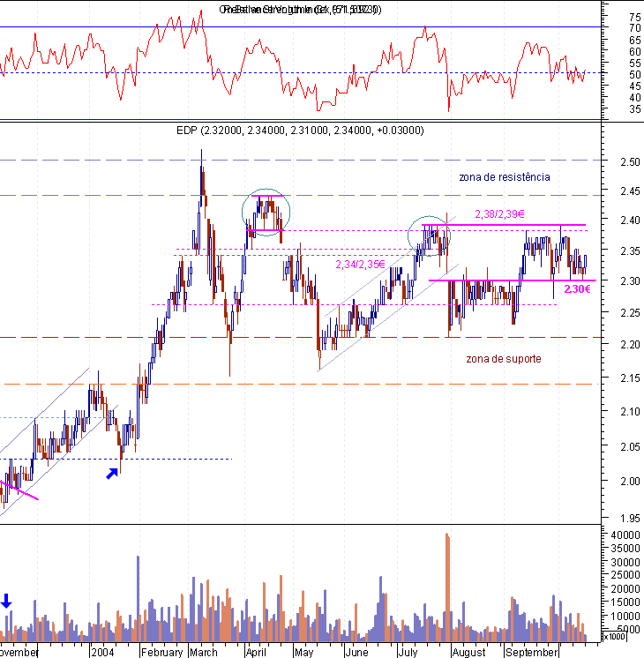Image resolution: width=644 pixels, height=658 pixels.
Task: Select the teal circle around July top
Action: pyautogui.click(x=429, y=236)
